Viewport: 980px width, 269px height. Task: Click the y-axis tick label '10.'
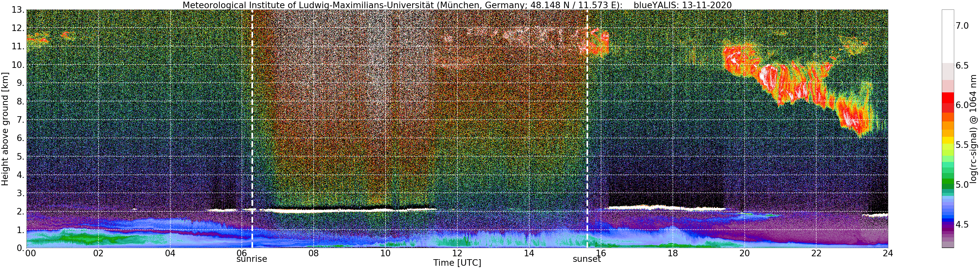18,65
